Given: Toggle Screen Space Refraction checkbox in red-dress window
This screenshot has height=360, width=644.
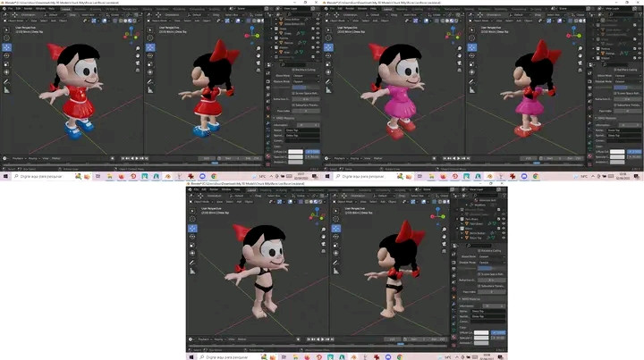Looking at the screenshot, I should click(x=293, y=93).
